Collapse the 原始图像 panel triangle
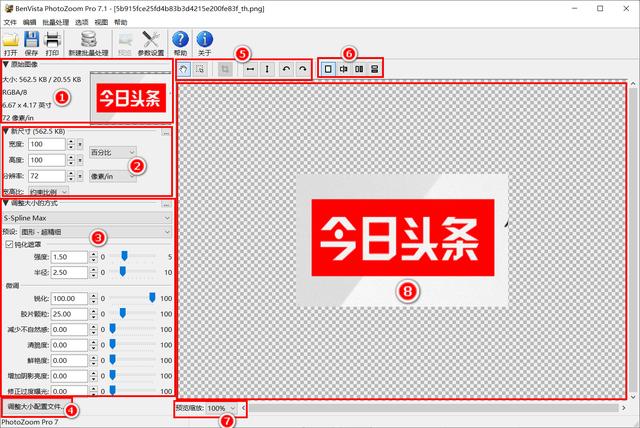The height and width of the screenshot is (428, 640). click(x=5, y=64)
